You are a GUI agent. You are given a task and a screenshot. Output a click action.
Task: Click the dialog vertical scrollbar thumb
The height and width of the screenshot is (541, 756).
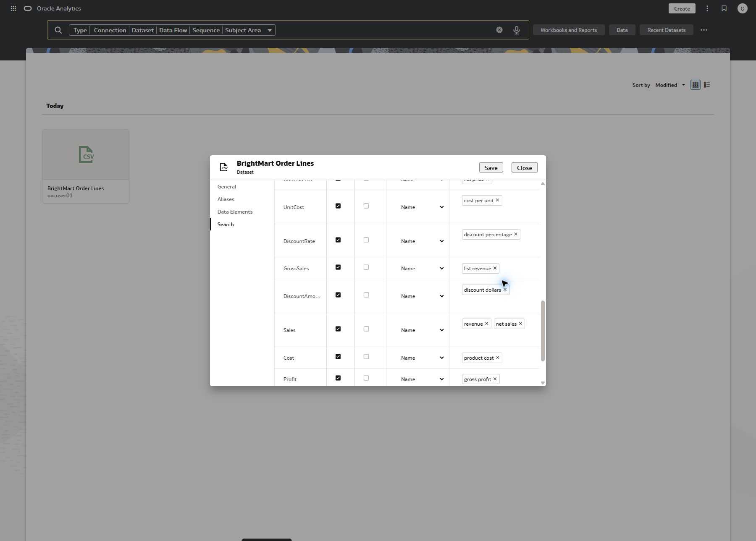pos(543,331)
